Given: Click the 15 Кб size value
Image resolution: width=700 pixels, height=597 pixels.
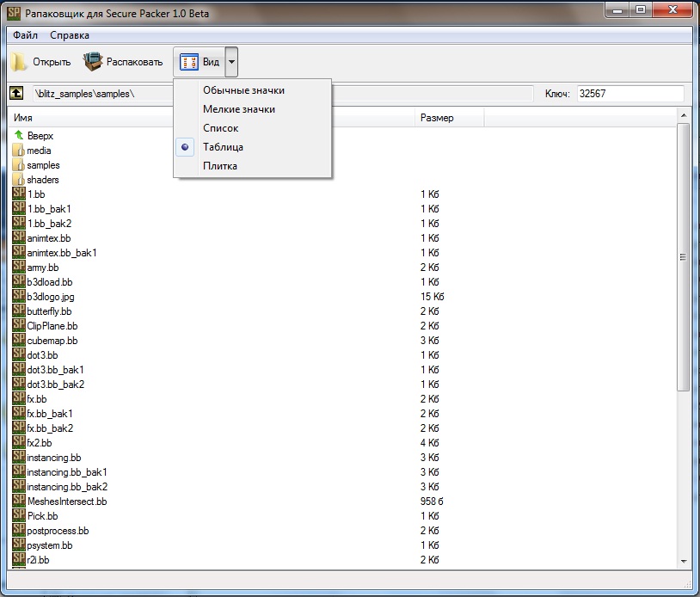Looking at the screenshot, I should [432, 297].
